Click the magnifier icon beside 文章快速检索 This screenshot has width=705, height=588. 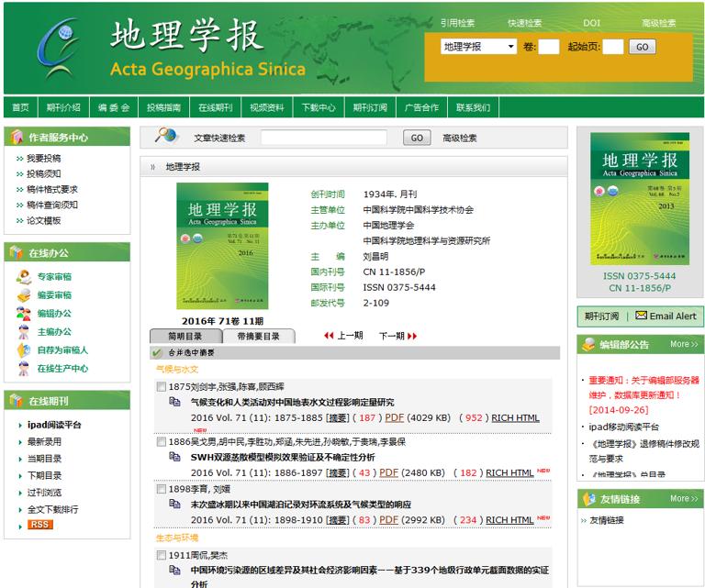(x=165, y=136)
